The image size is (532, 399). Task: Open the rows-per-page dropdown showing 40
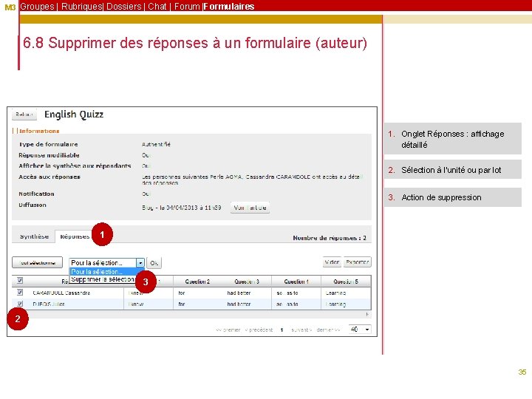[x=360, y=329]
